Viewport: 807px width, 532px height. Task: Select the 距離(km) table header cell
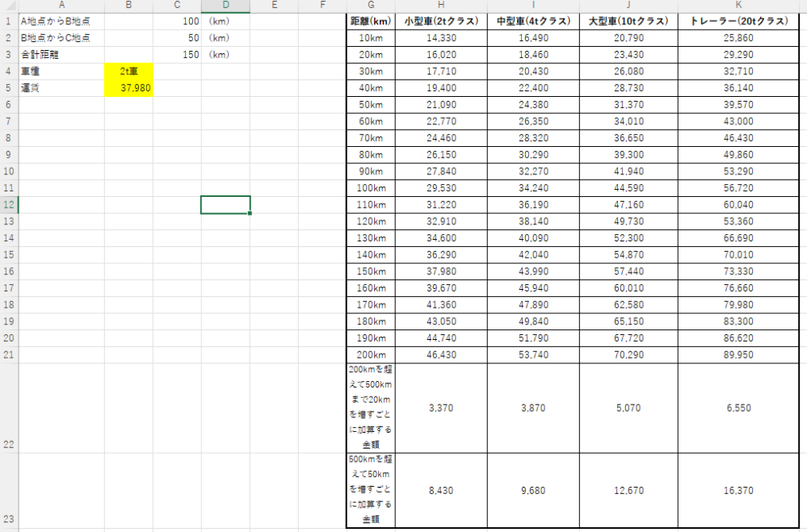371,22
